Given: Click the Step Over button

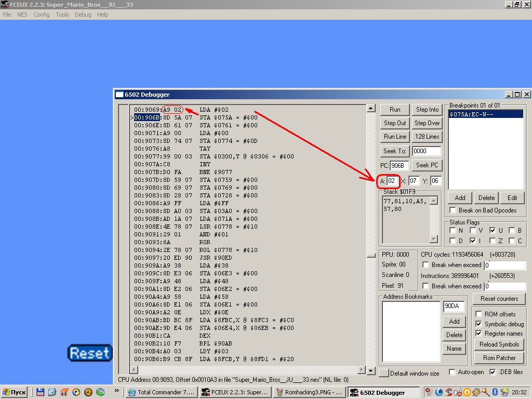Looking at the screenshot, I should (427, 123).
